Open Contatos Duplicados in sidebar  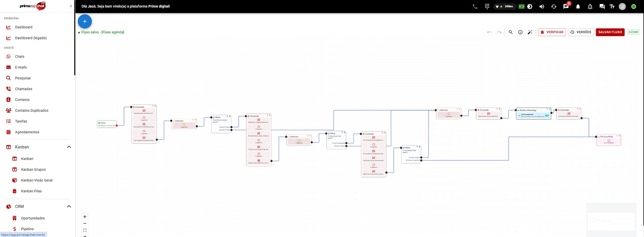(32, 111)
